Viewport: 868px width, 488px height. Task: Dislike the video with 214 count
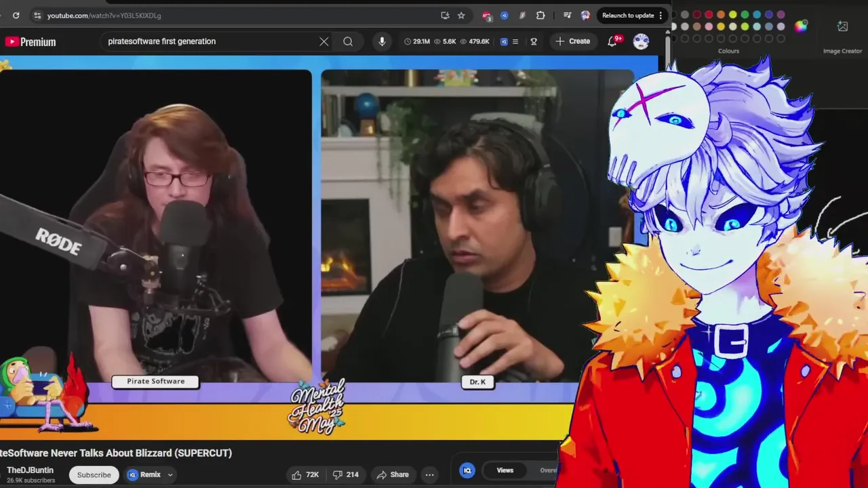pos(346,474)
